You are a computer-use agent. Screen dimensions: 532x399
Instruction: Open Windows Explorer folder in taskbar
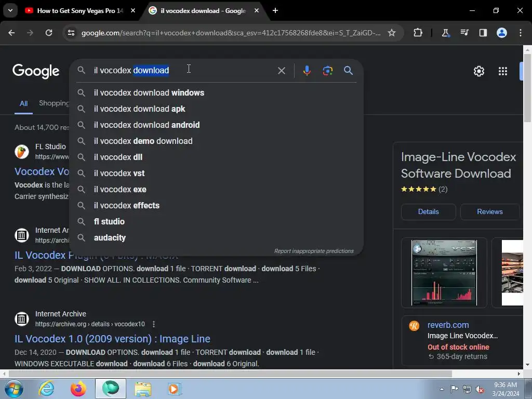coord(142,389)
